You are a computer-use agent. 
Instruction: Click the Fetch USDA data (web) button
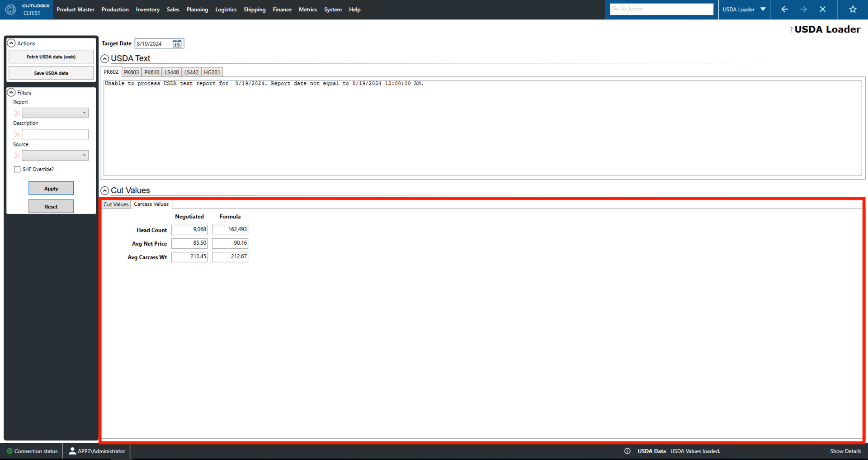51,57
